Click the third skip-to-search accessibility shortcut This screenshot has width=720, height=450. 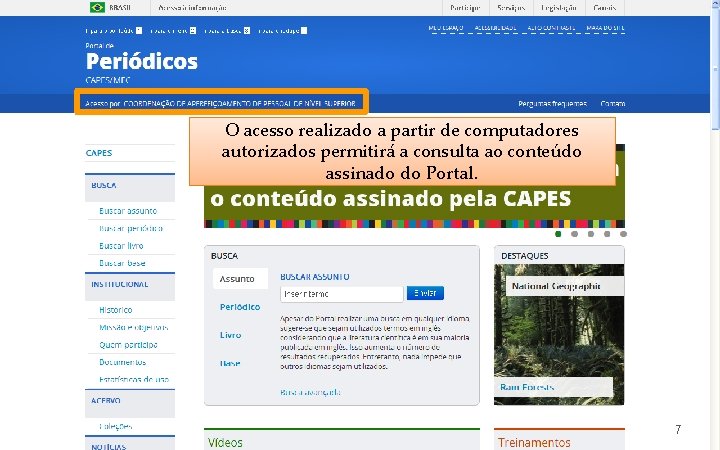coord(227,30)
